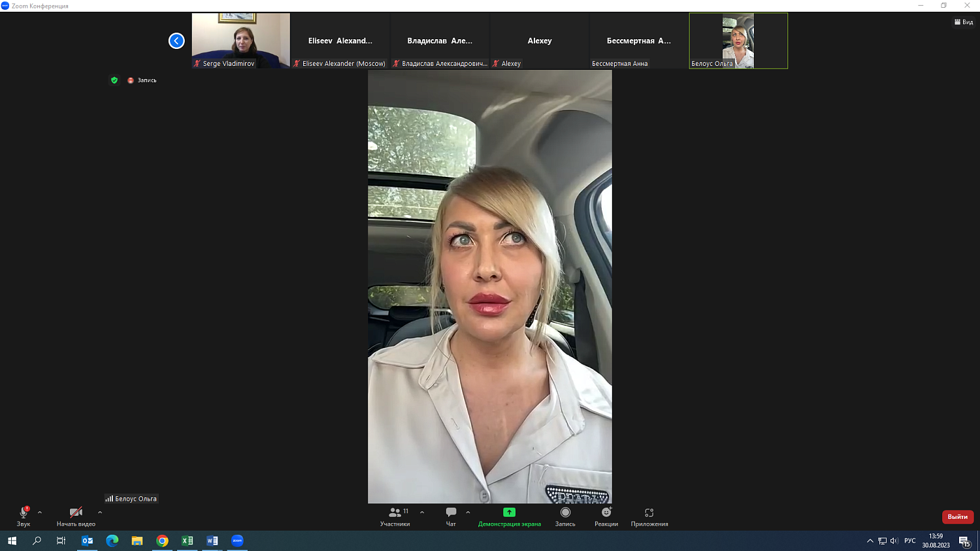Switch to Zoom in the taskbar
Image resolution: width=980 pixels, height=551 pixels.
[x=237, y=541]
